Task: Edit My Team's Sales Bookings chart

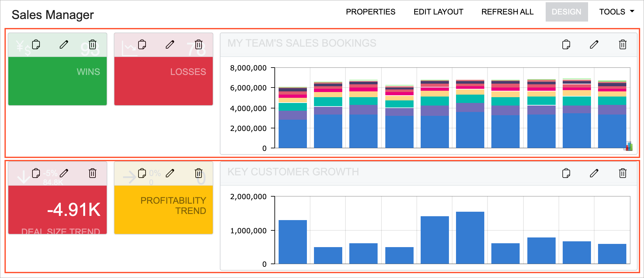Action: tap(594, 44)
